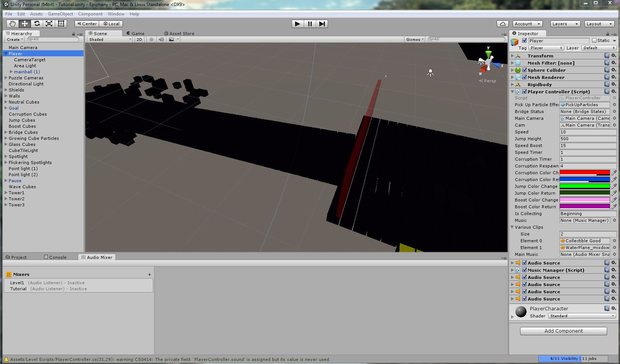Disable the Sphere Collider component
The height and width of the screenshot is (364, 620).
(x=524, y=70)
